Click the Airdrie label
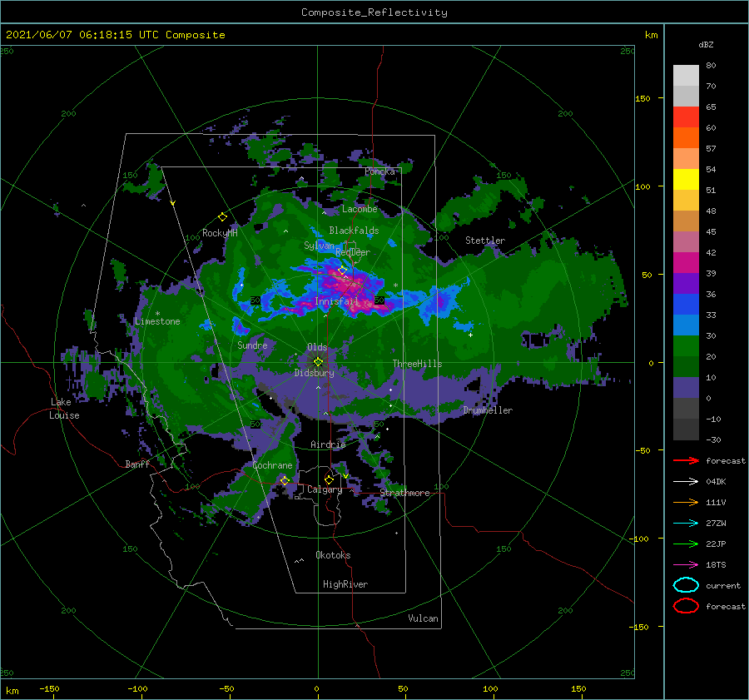Viewport: 749px width, 700px height. click(328, 444)
